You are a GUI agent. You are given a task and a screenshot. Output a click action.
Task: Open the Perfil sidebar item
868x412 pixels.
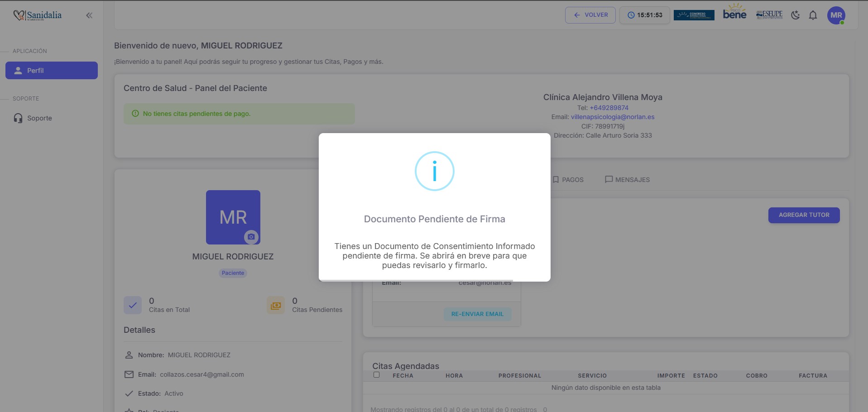click(x=52, y=71)
